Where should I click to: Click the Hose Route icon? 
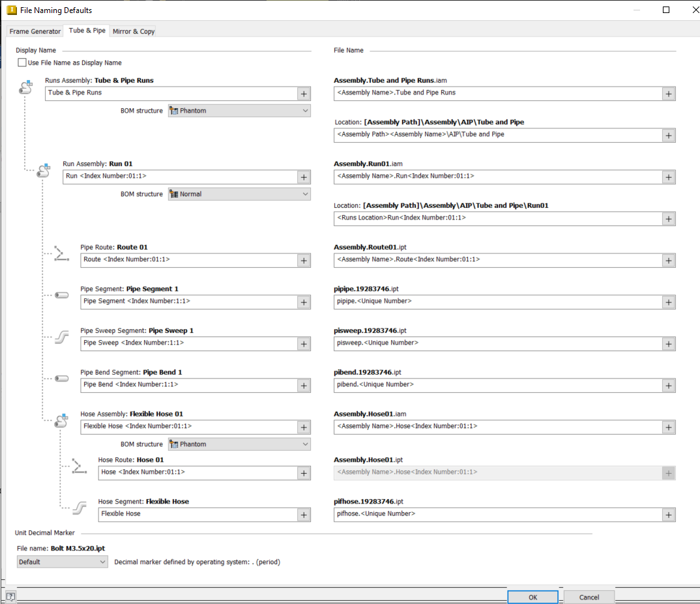[79, 467]
